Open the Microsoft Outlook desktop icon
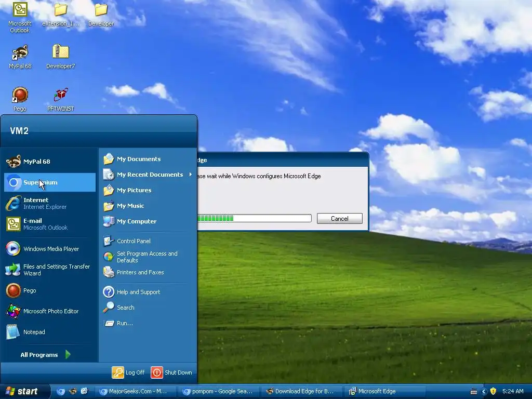532x399 pixels. 20,17
